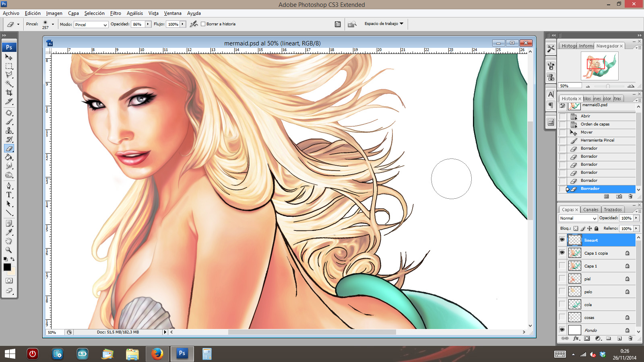Select the Smudge tool
Viewport: 644px width, 362px height.
point(9,166)
